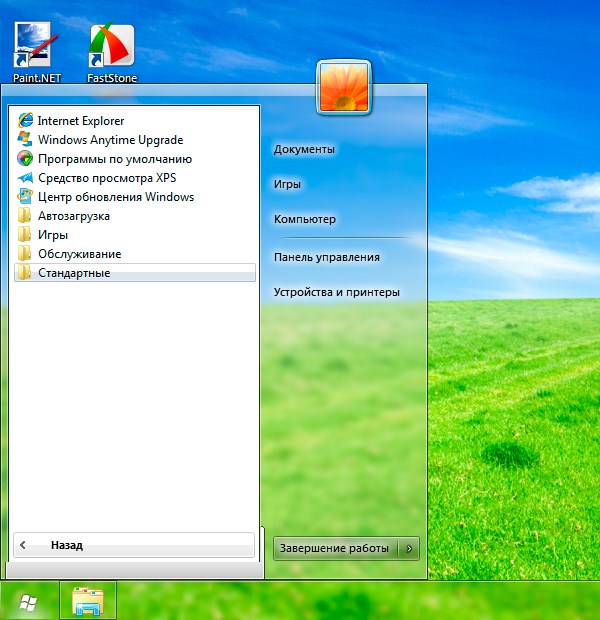The width and height of the screenshot is (600, 620).
Task: Open Игры link in the right pane
Action: (287, 184)
